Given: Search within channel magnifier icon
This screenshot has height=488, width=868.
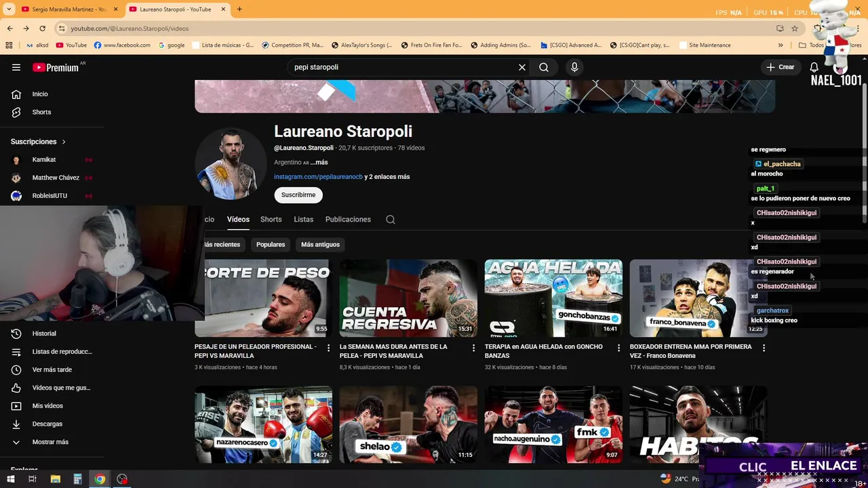Looking at the screenshot, I should coord(391,220).
